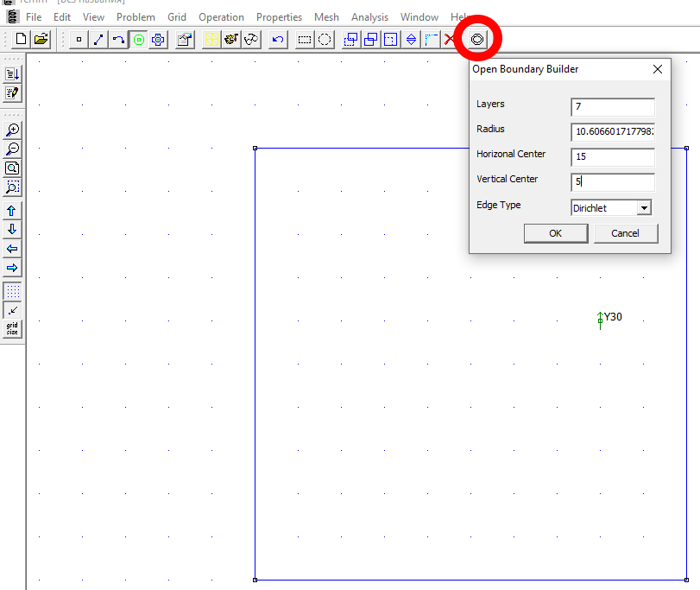Choose the circular selection tool

tap(325, 39)
